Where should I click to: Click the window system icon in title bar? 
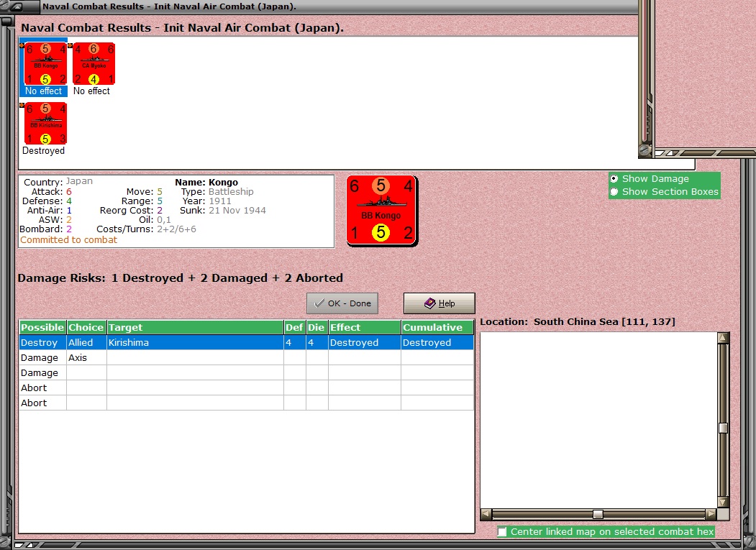tap(17, 6)
